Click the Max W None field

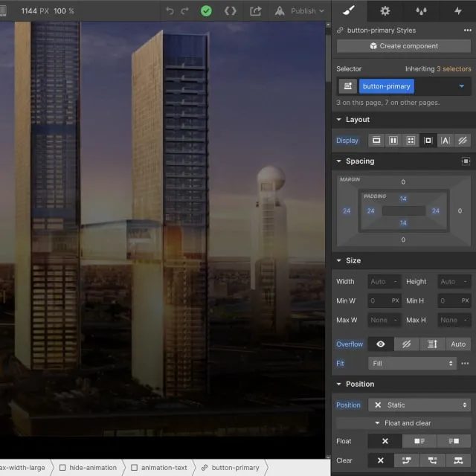coord(385,320)
